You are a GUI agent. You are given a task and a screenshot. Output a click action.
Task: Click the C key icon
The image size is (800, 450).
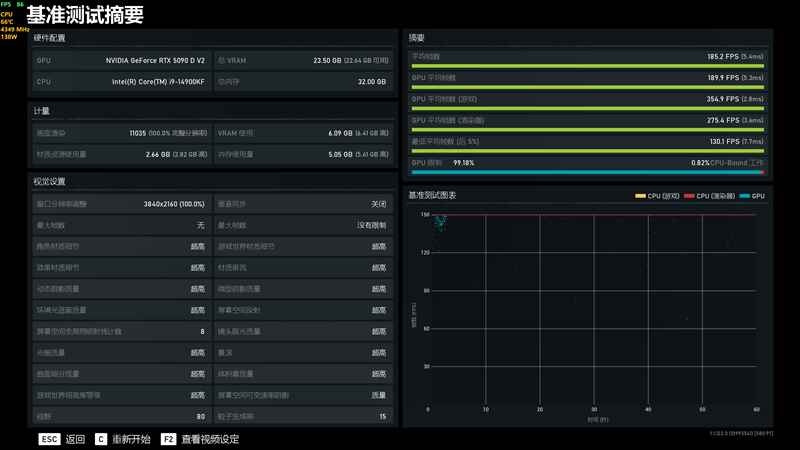tap(101, 439)
